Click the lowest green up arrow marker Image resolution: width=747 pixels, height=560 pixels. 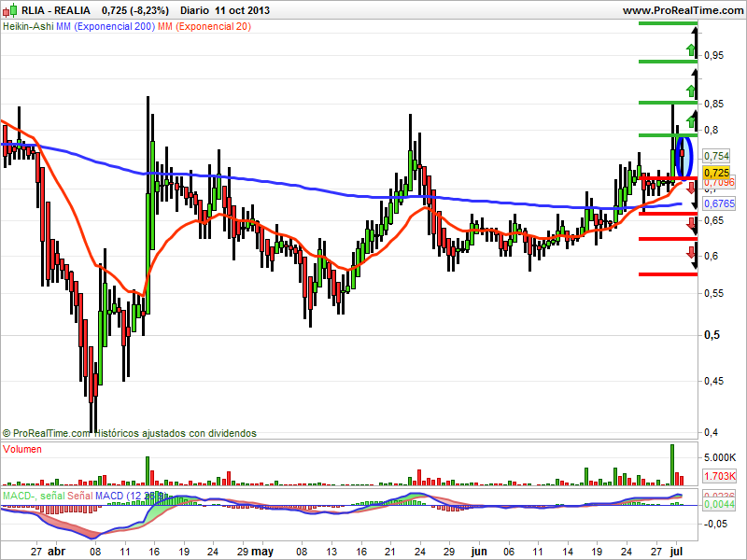[x=691, y=119]
